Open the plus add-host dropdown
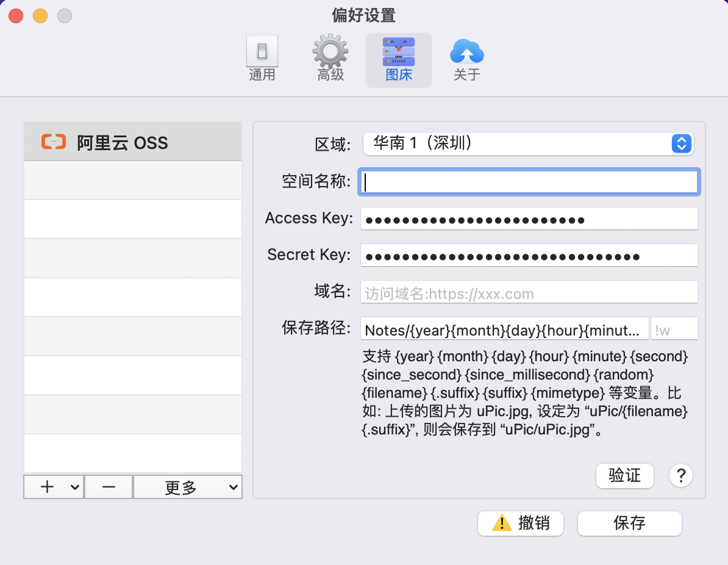This screenshot has width=728, height=565. click(54, 487)
